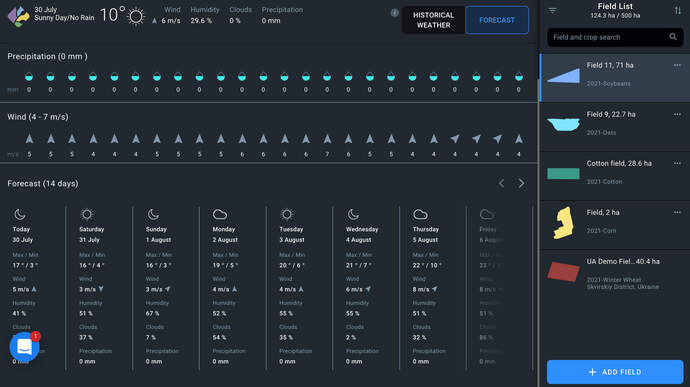The height and width of the screenshot is (387, 690).
Task: Select 'Cotton field, 28.6 ha' text
Action: pyautogui.click(x=619, y=163)
